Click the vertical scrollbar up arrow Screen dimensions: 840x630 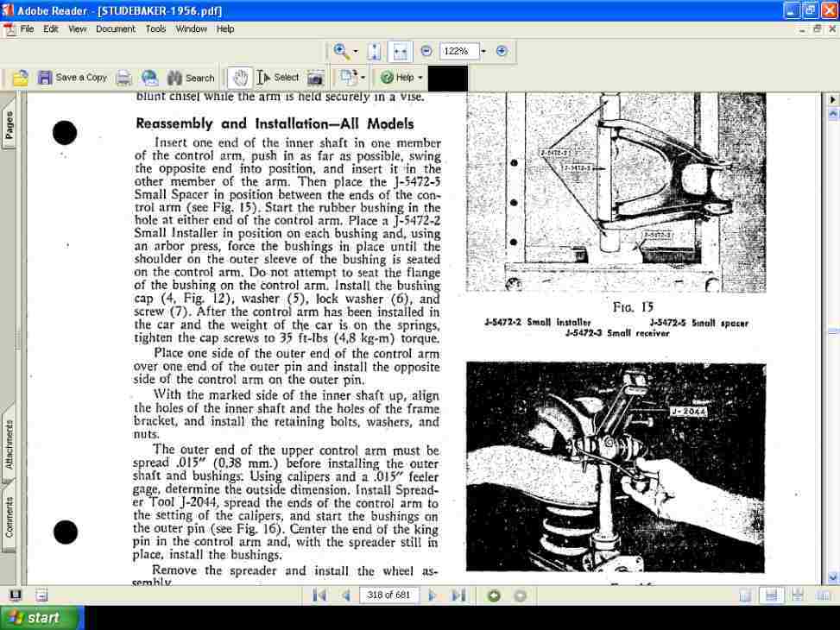(833, 114)
